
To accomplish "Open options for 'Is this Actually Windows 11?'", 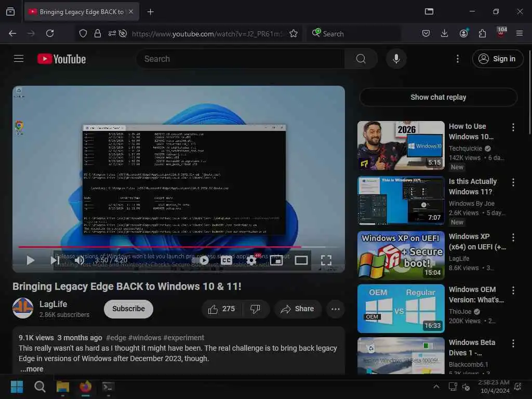I will click(513, 182).
